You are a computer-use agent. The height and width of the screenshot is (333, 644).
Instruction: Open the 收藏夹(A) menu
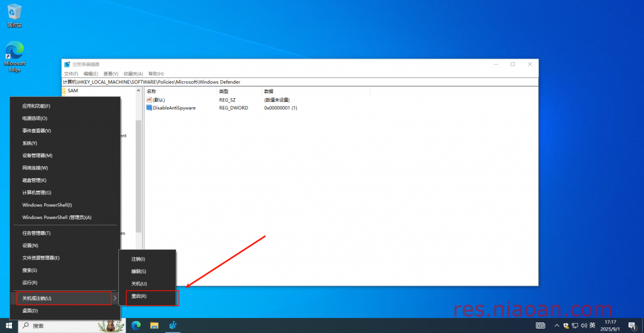click(x=133, y=74)
